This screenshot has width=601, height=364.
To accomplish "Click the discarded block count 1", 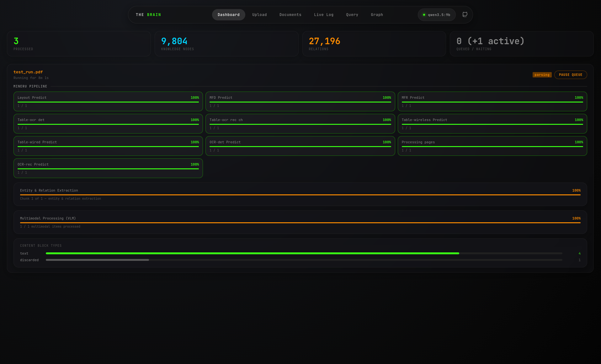I will [579, 260].
